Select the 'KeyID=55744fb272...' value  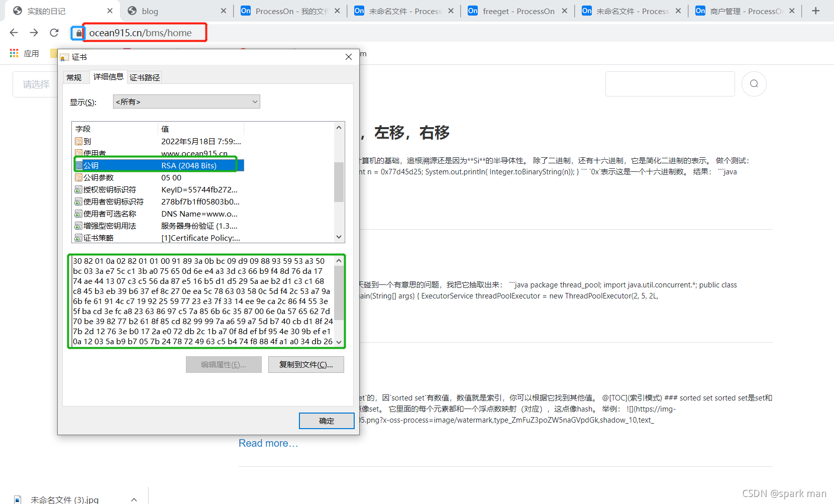[199, 189]
